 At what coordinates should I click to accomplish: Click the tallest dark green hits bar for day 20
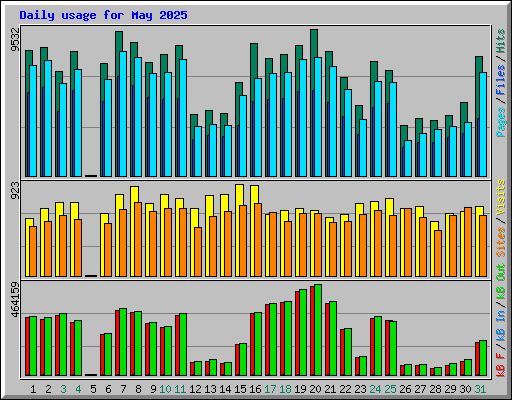point(314,43)
